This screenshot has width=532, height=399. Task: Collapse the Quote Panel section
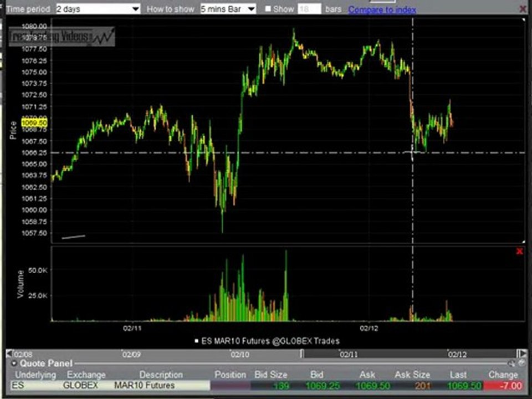point(14,364)
